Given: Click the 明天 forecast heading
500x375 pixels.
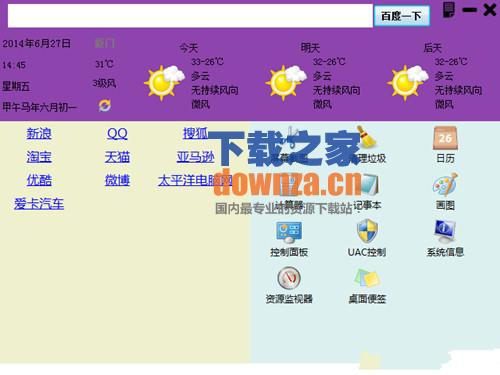Looking at the screenshot, I should click(x=310, y=48).
